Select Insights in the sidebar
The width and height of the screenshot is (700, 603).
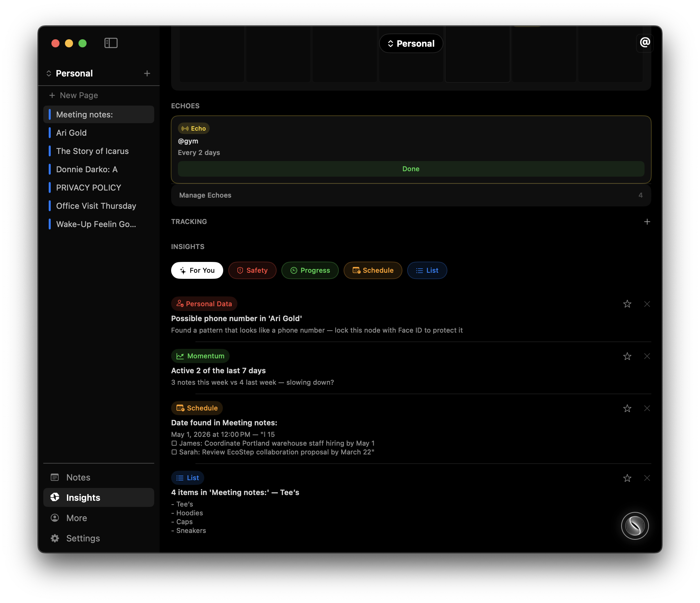99,497
